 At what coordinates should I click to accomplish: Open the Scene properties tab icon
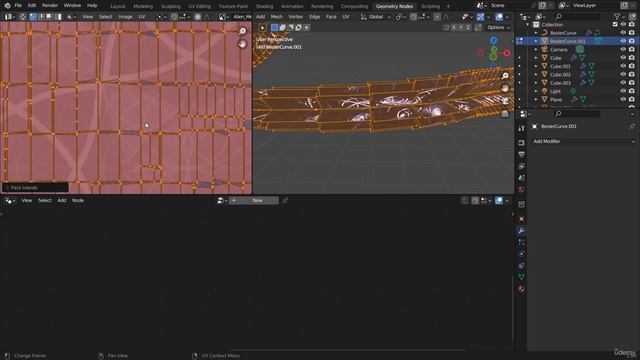point(521,178)
